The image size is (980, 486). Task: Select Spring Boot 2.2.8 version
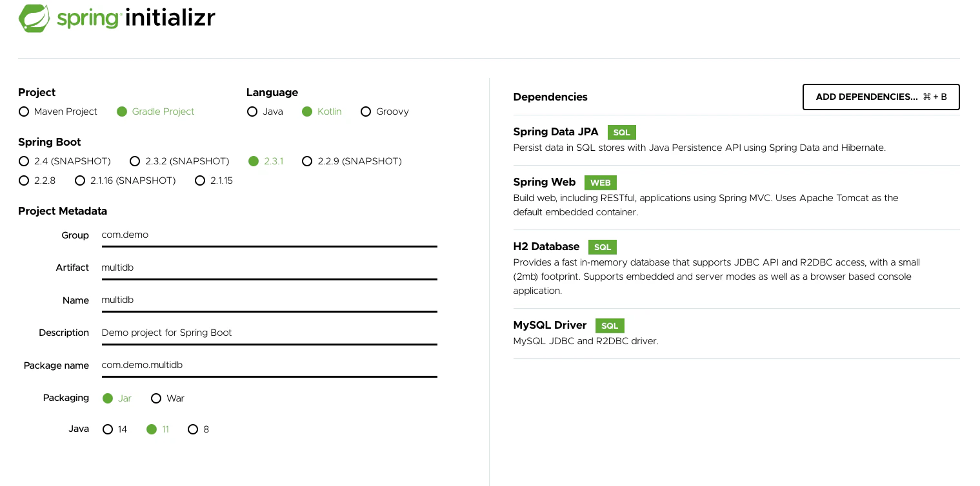pos(24,180)
